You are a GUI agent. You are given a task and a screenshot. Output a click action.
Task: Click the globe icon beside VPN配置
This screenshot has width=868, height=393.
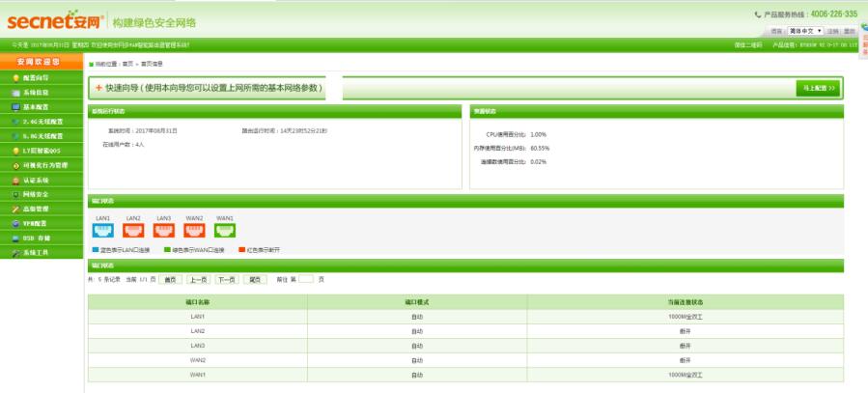pyautogui.click(x=16, y=223)
